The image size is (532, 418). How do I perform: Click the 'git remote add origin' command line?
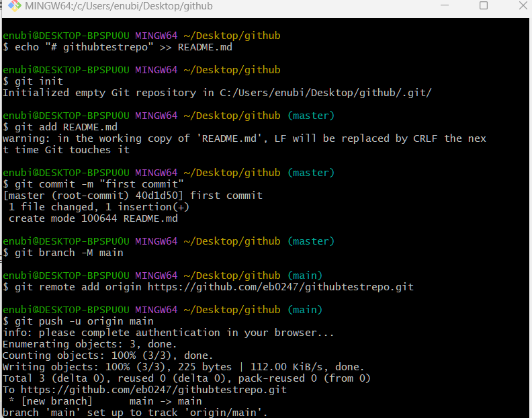[x=208, y=287]
